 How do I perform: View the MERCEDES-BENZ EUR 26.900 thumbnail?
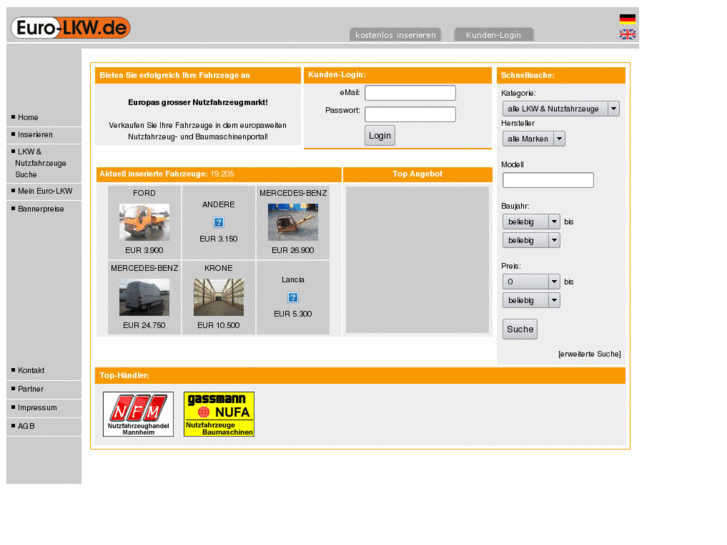point(293,222)
